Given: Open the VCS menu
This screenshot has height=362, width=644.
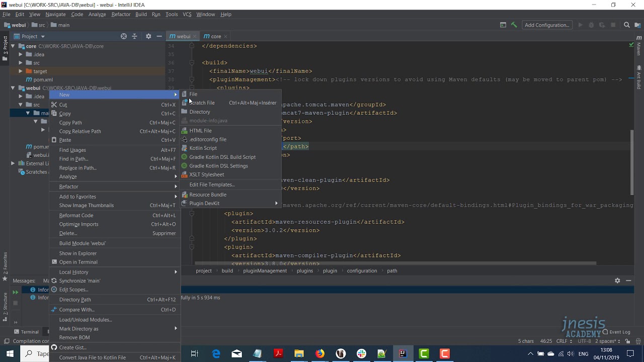Looking at the screenshot, I should tap(187, 14).
